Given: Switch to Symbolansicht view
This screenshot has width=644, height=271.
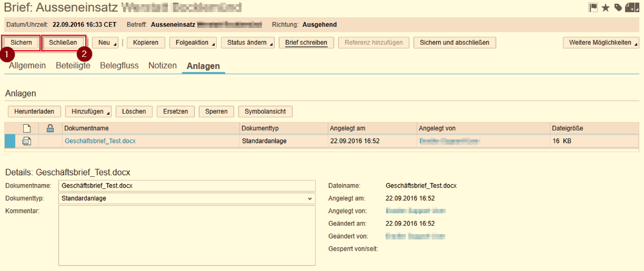Looking at the screenshot, I should [x=265, y=112].
